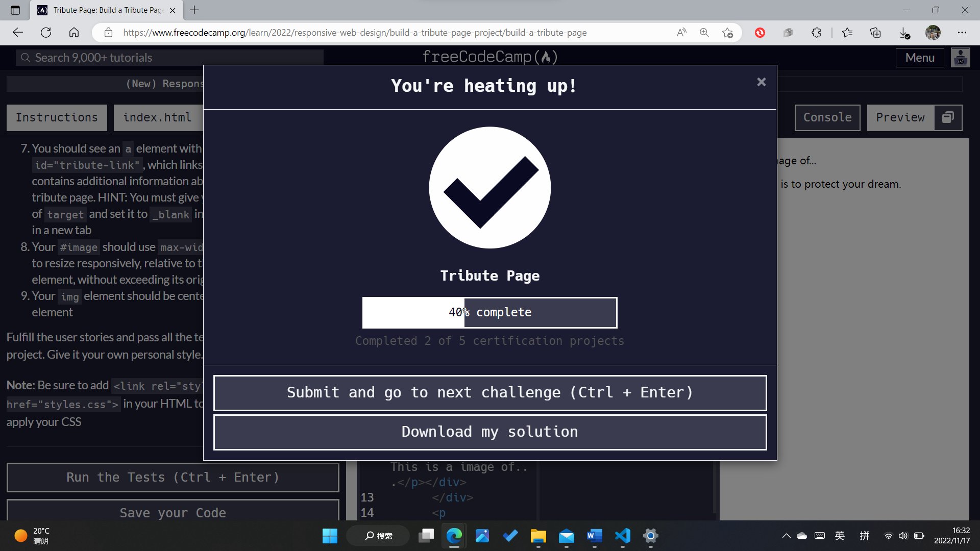Click the browser profile avatar icon
The width and height of the screenshot is (980, 551).
[934, 32]
